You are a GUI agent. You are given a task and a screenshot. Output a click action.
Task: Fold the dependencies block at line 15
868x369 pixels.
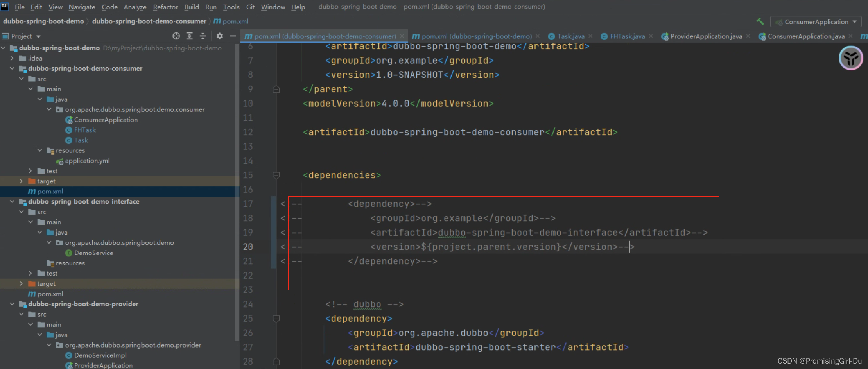[276, 175]
